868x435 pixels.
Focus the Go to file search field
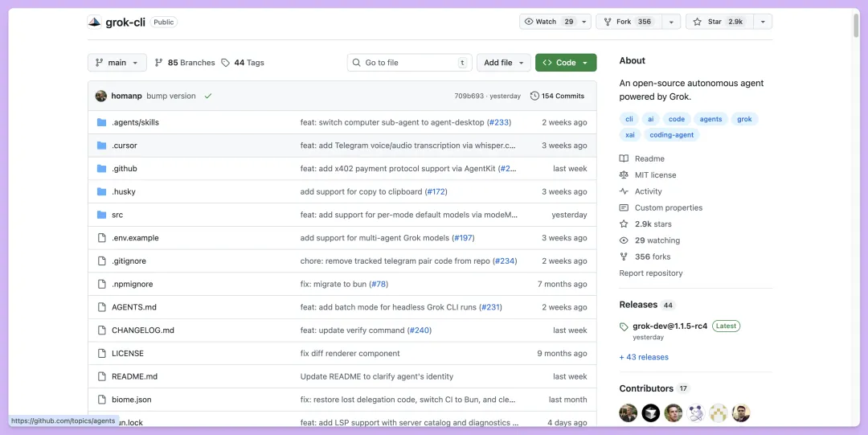coord(410,63)
